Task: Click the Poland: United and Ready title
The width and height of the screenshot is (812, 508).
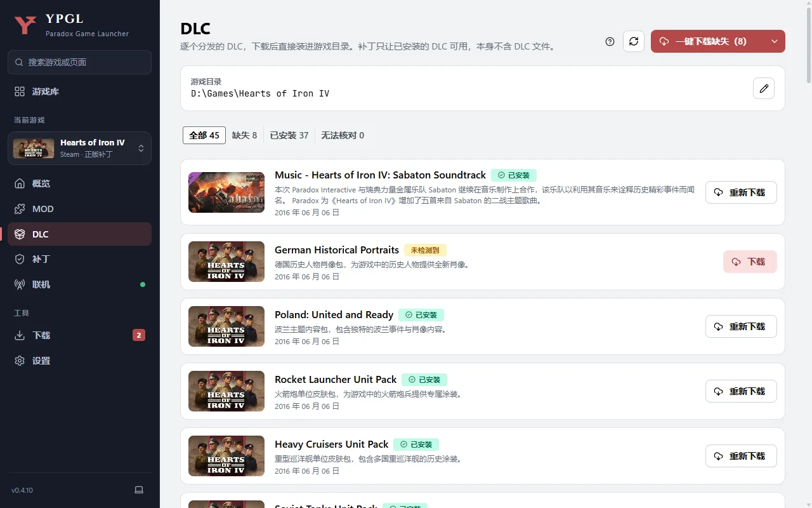Action: (334, 315)
